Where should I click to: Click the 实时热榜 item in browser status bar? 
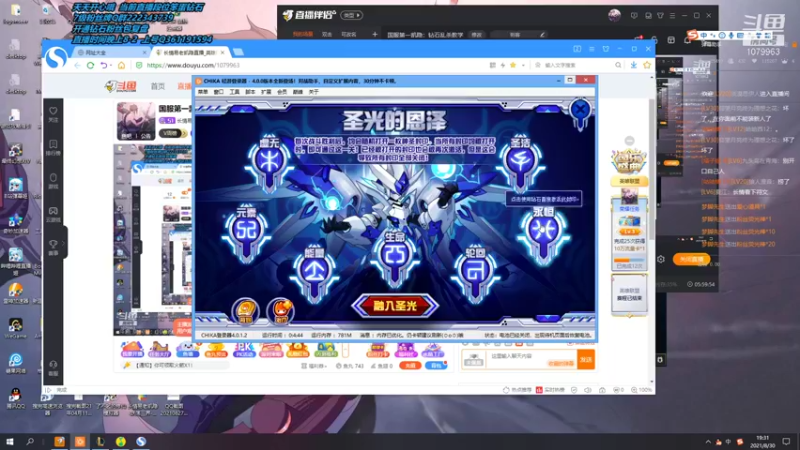point(550,390)
